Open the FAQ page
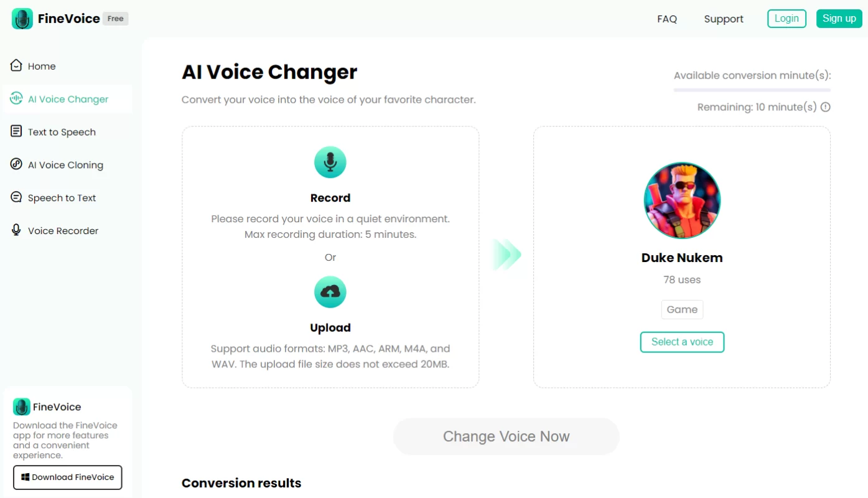The width and height of the screenshot is (868, 498). 667,19
